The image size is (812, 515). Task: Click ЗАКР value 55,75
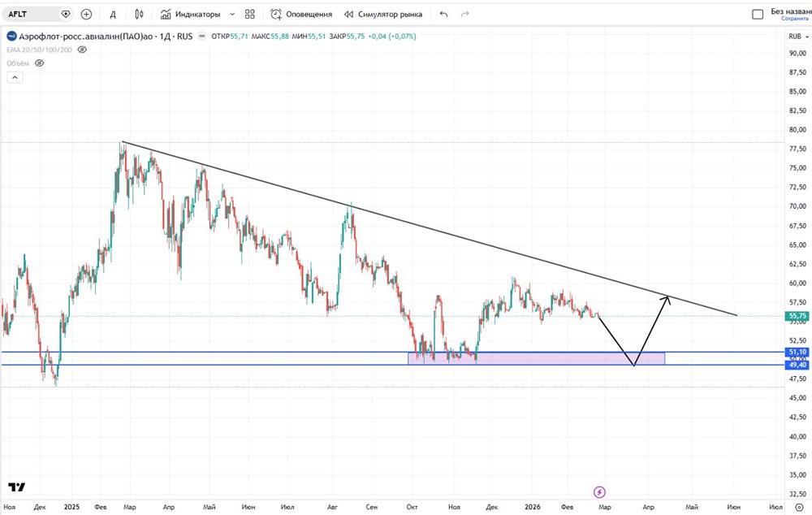coord(356,37)
